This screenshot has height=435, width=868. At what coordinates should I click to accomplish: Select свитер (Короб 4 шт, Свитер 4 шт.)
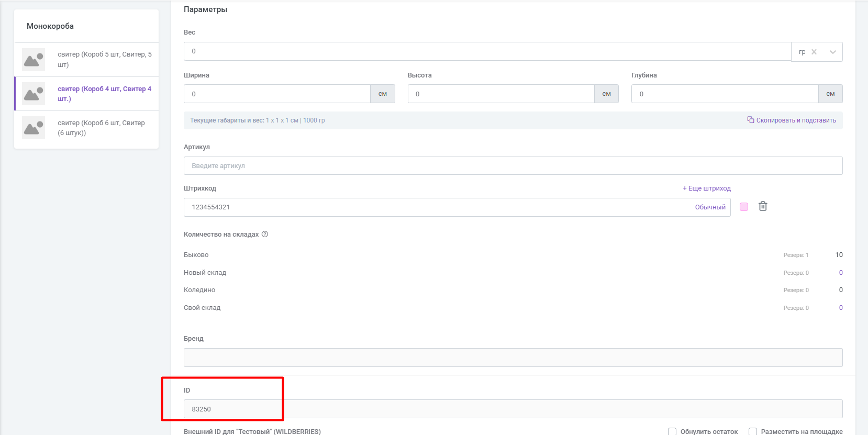click(x=86, y=94)
